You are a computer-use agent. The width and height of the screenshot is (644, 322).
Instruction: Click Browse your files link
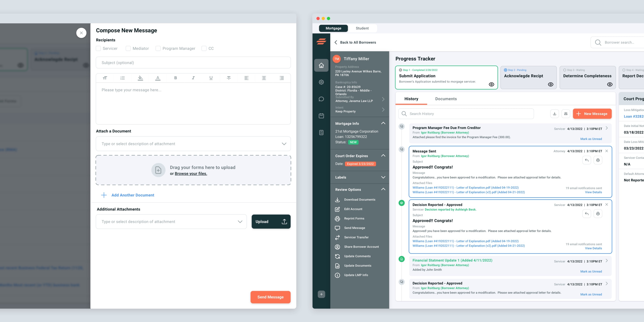point(191,173)
